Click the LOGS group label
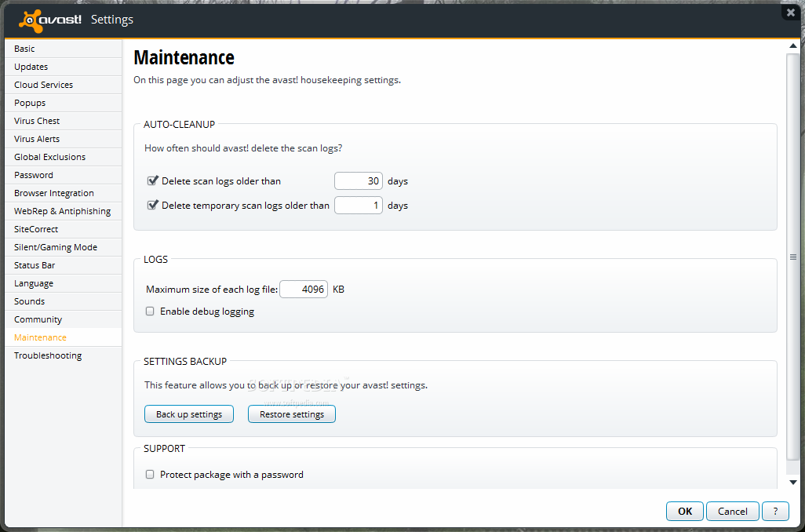 [x=155, y=259]
